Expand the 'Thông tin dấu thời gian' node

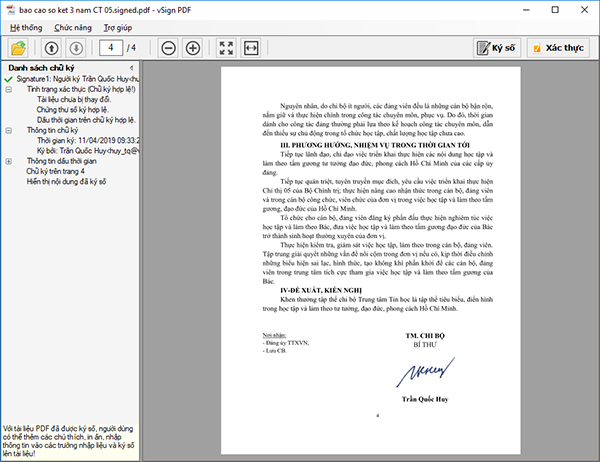9,161
